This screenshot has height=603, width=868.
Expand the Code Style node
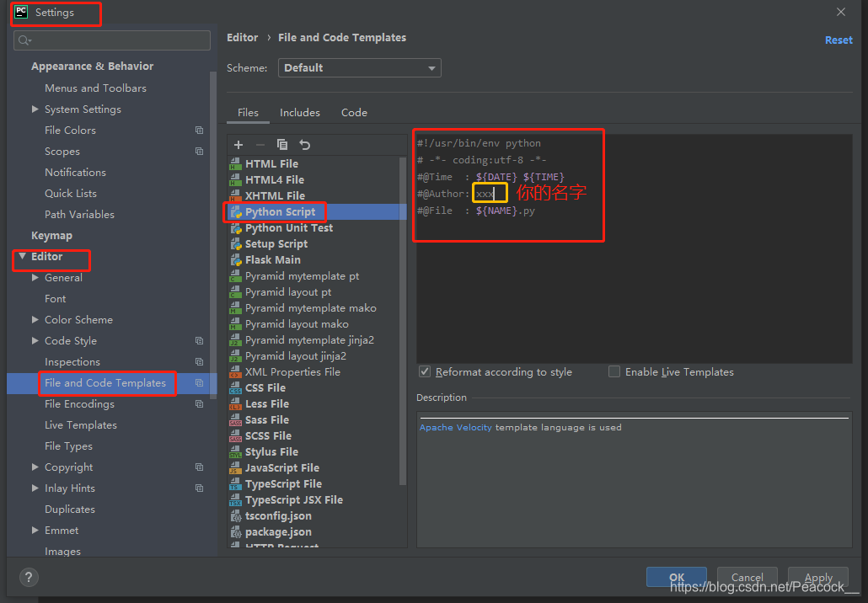coord(35,340)
